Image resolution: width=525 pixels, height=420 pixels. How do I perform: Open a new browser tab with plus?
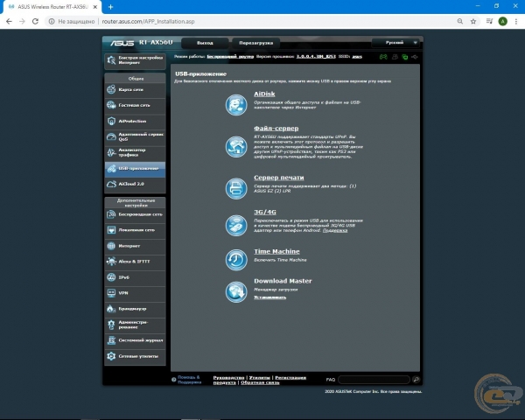pos(110,7)
